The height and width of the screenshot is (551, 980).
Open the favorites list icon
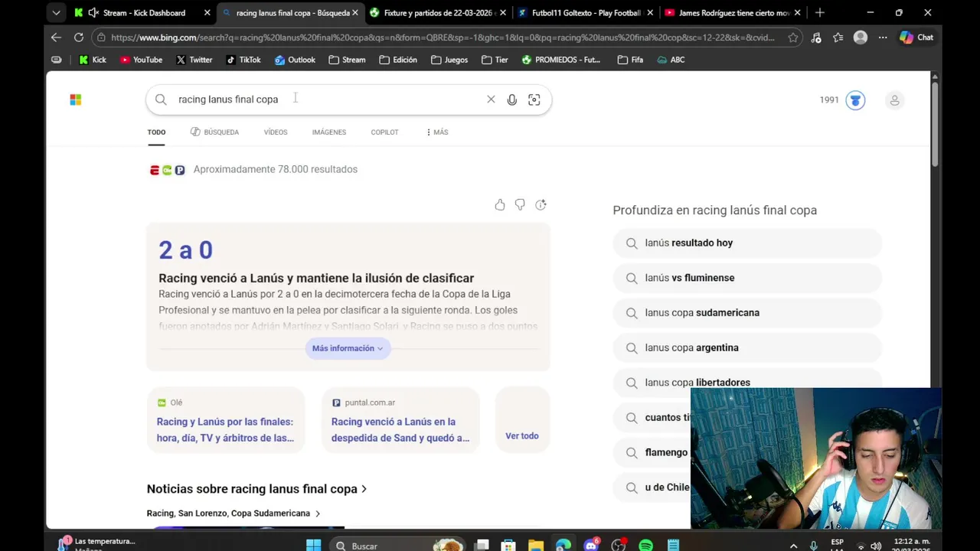click(x=838, y=37)
